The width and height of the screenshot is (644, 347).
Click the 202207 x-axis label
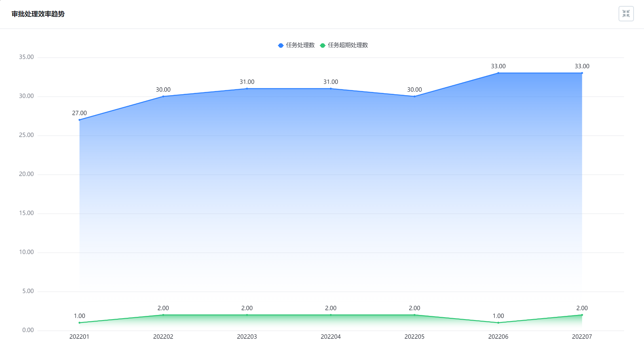582,337
